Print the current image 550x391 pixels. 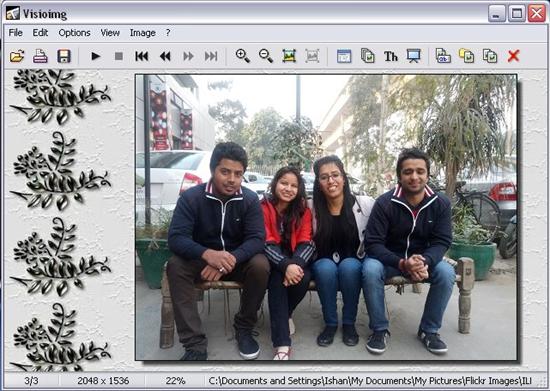click(x=40, y=56)
